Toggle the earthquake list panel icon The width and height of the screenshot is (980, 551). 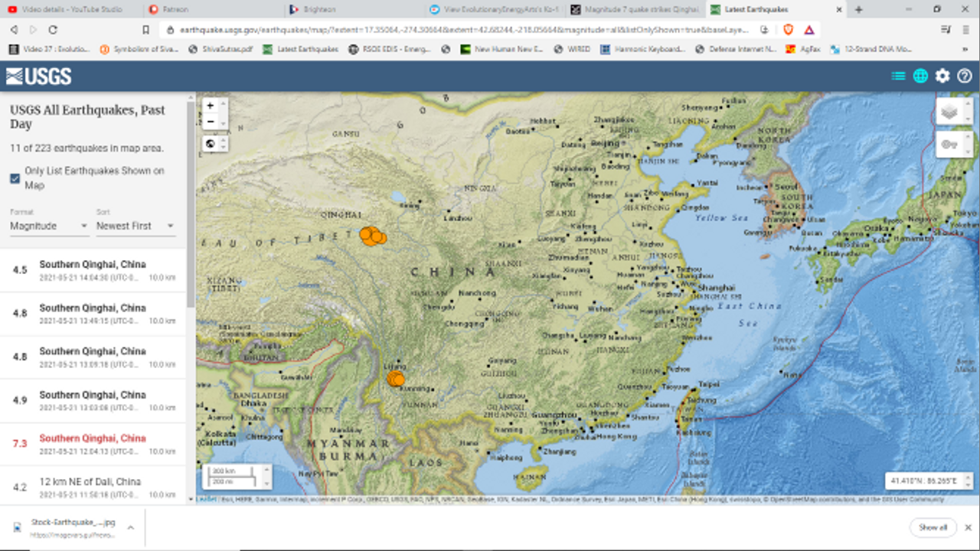(x=898, y=76)
